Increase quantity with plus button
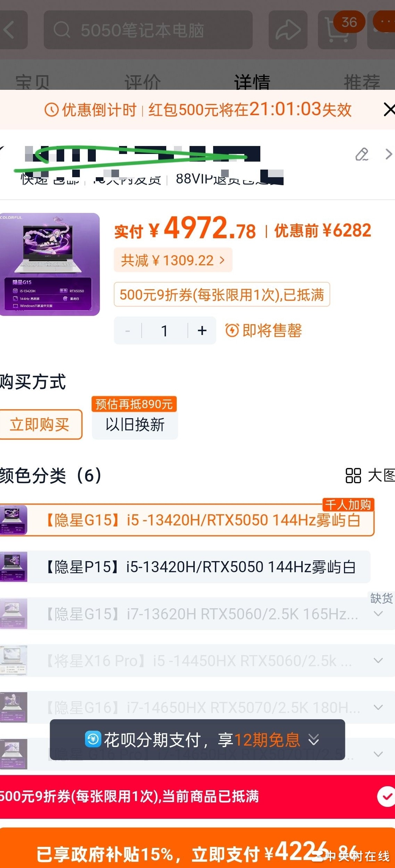Screen dimensions: 395x868 (x=202, y=330)
